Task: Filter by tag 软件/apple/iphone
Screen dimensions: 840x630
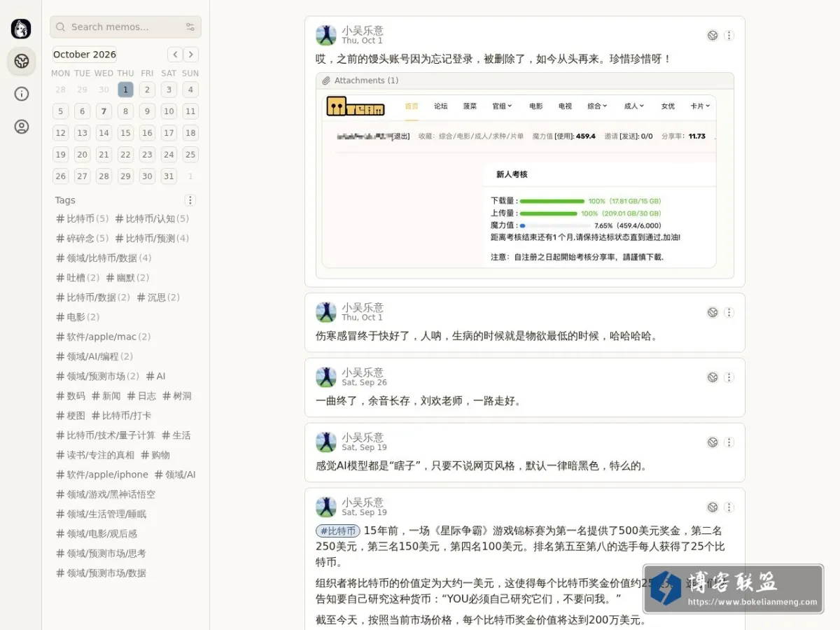Action: coord(102,475)
